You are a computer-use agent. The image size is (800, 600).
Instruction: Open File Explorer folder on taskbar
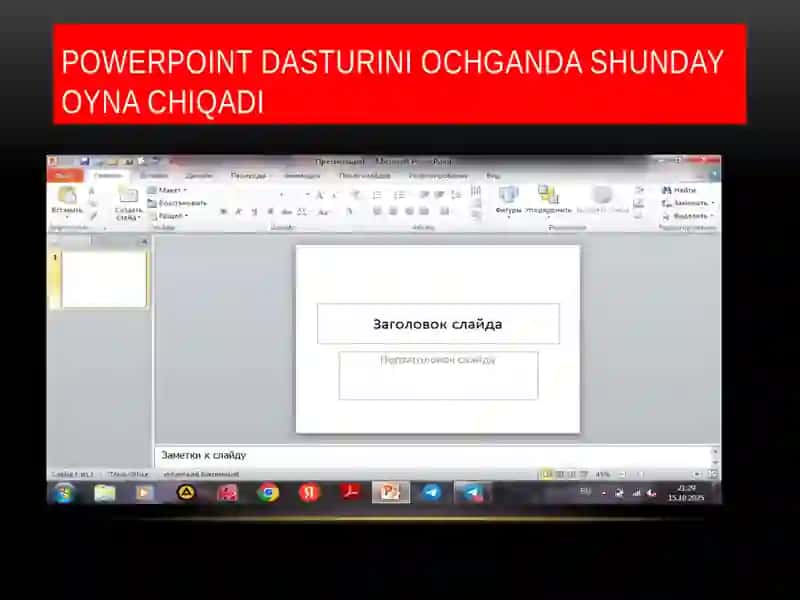(105, 493)
